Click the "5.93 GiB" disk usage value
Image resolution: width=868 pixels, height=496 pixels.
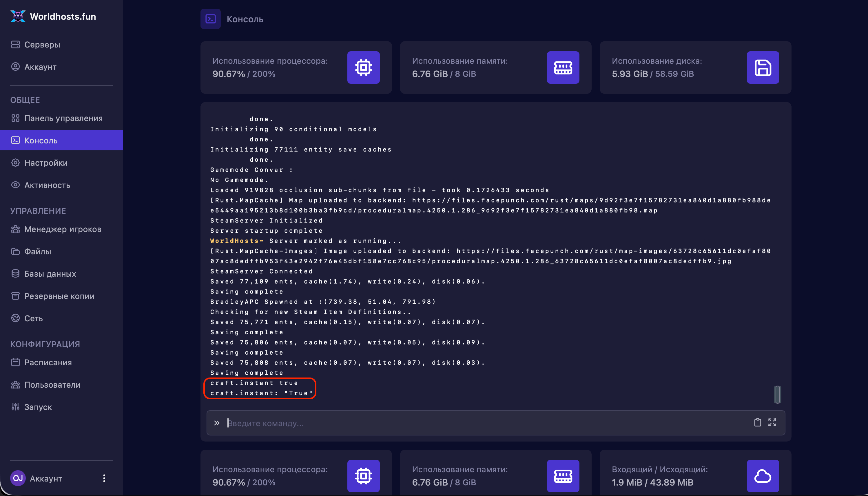click(630, 74)
